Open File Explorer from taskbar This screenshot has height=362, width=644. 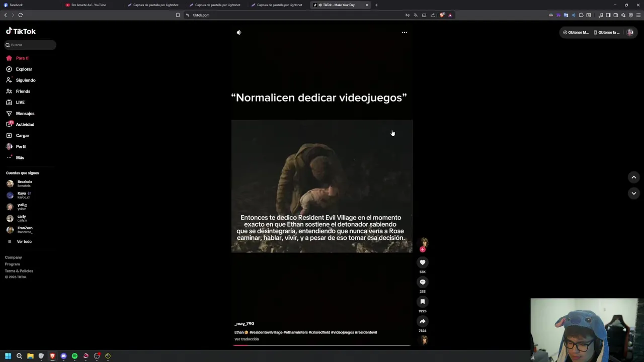pos(30,356)
